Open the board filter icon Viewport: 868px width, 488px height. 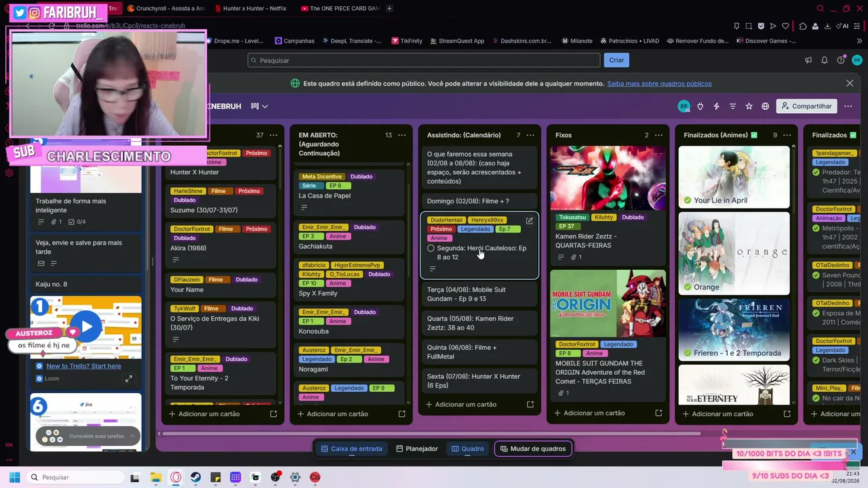click(x=732, y=106)
